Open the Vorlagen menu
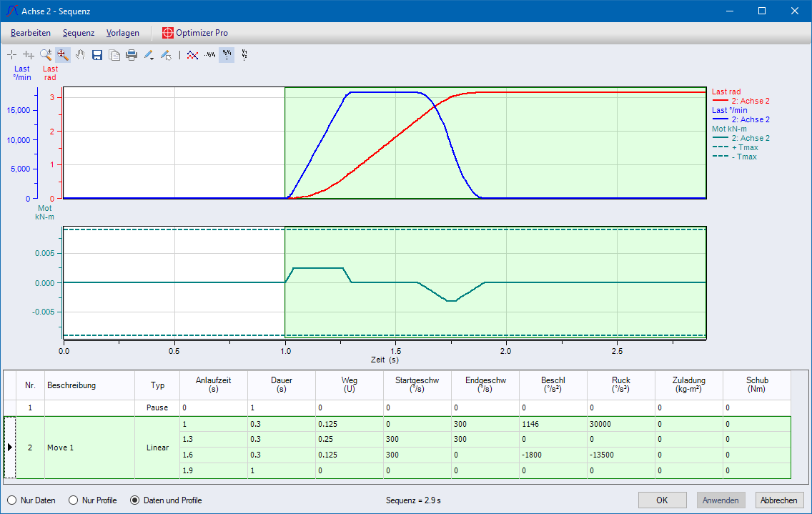 point(123,33)
